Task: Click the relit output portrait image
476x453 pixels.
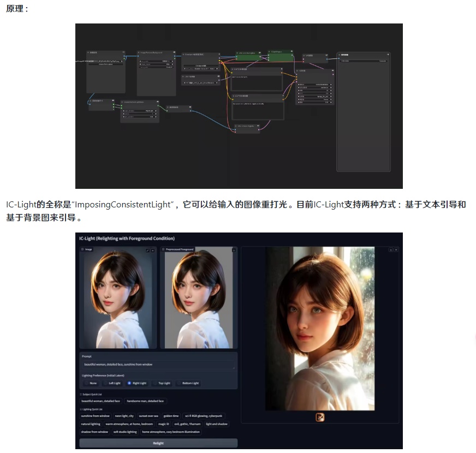Action: [320, 329]
